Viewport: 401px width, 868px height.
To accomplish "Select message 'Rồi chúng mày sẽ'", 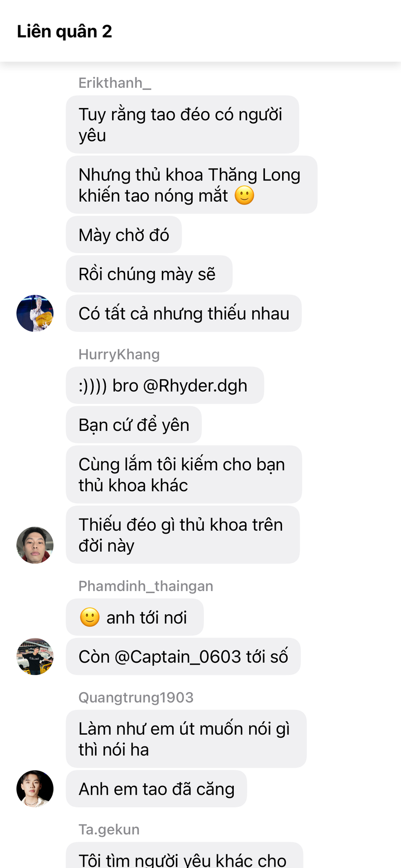I will (149, 274).
